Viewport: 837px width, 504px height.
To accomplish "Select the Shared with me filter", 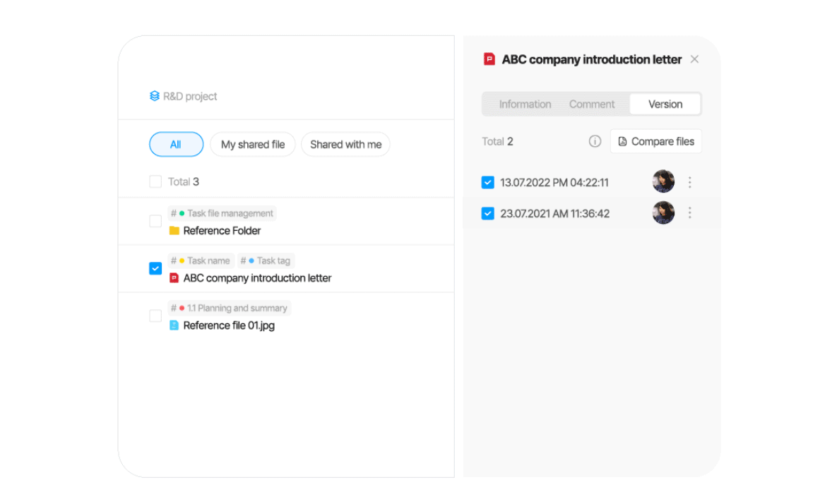I will click(x=345, y=145).
